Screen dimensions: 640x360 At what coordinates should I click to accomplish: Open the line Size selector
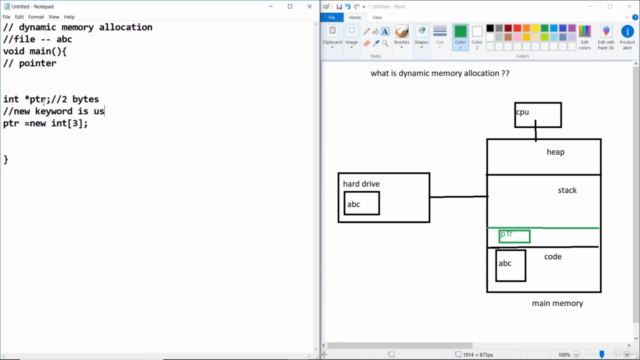(x=440, y=37)
